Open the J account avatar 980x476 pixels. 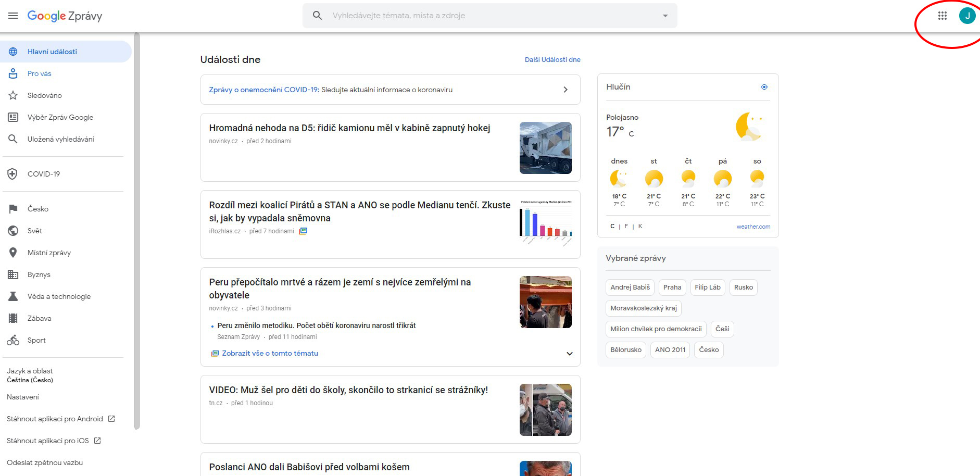click(968, 16)
